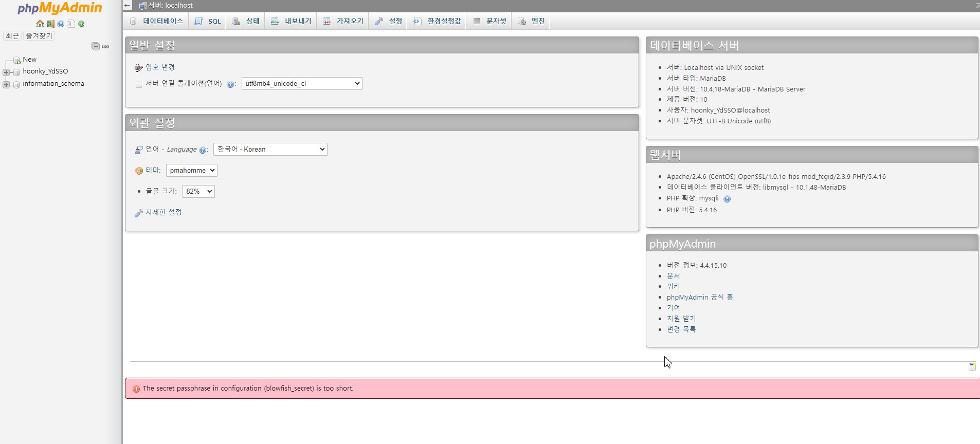980x444 pixels.
Task: Open the 상태 tab
Action: point(246,21)
